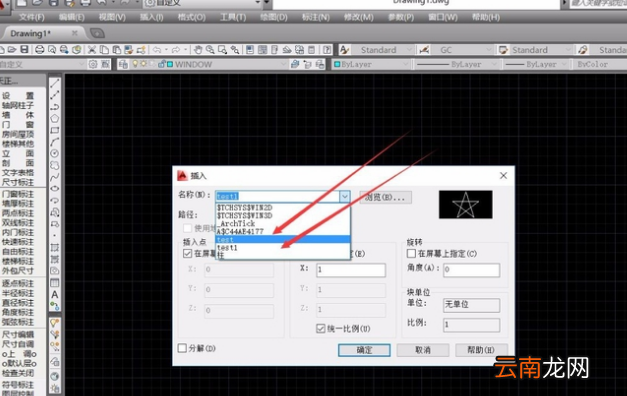The width and height of the screenshot is (627, 396).
Task: Open the 门窗 sidebar menu entry
Action: [x=18, y=125]
